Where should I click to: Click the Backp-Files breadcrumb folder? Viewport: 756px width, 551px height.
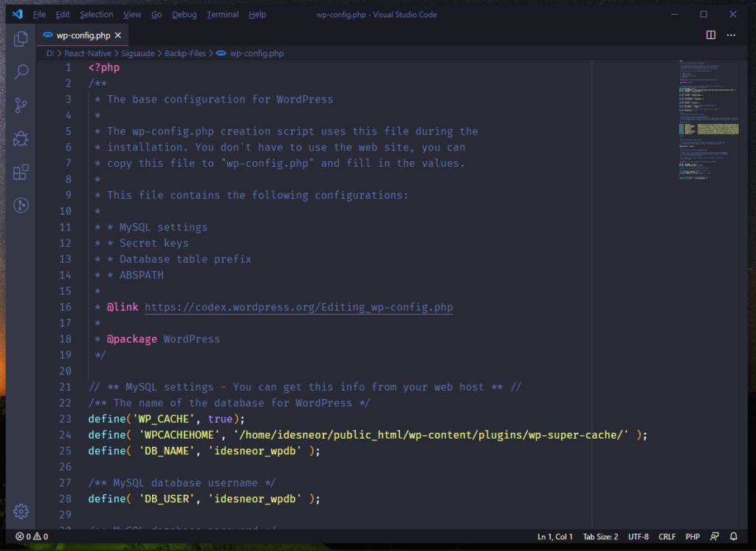(185, 53)
